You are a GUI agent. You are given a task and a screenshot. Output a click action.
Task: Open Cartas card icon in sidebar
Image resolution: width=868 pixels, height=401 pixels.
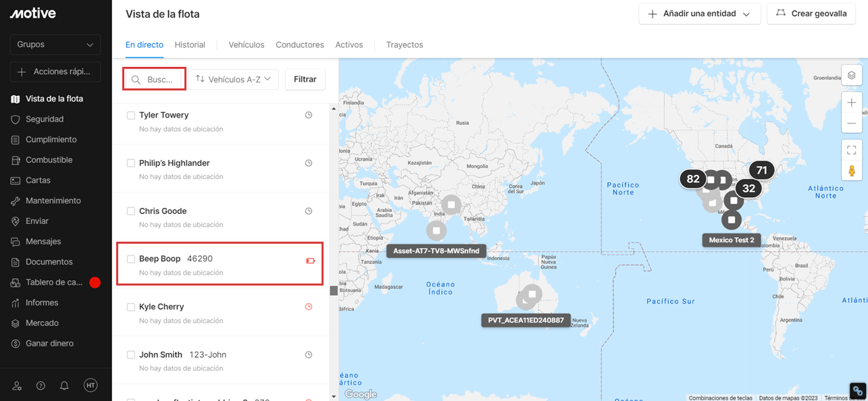pyautogui.click(x=16, y=180)
